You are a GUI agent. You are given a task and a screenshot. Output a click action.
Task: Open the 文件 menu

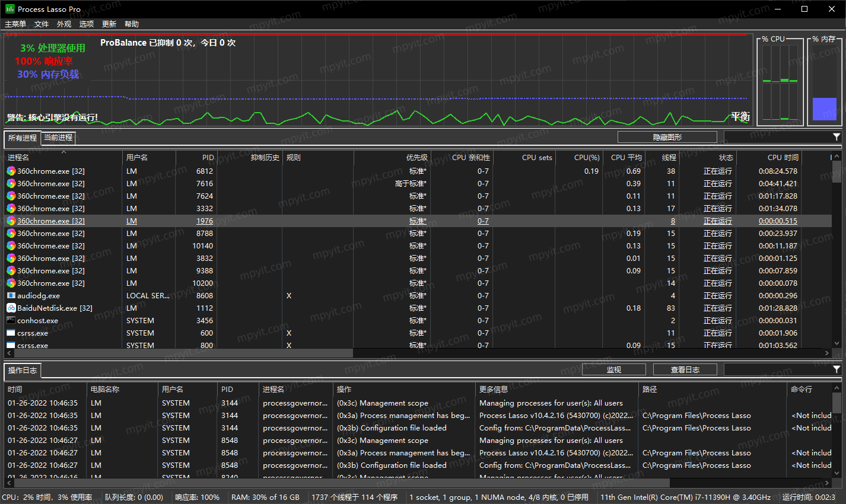point(42,24)
